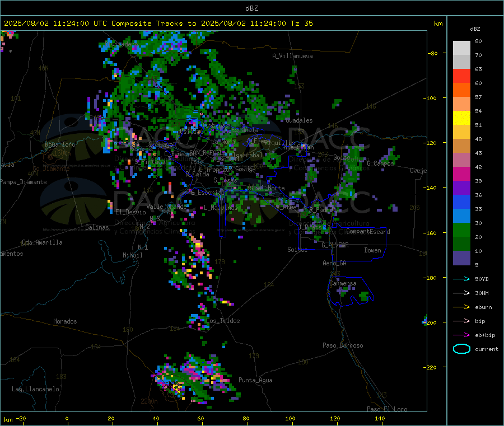This screenshot has height=426, width=504.
Task: Select the 80 dBZ light gray swatch
Action: pyautogui.click(x=461, y=48)
